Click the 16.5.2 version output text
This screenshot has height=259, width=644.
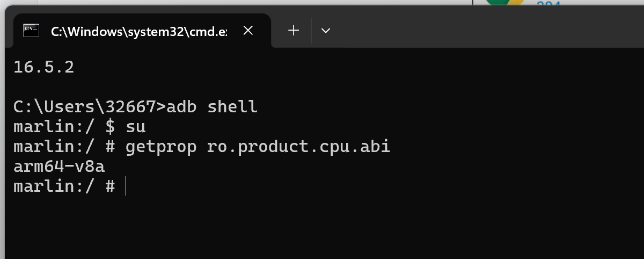[43, 67]
